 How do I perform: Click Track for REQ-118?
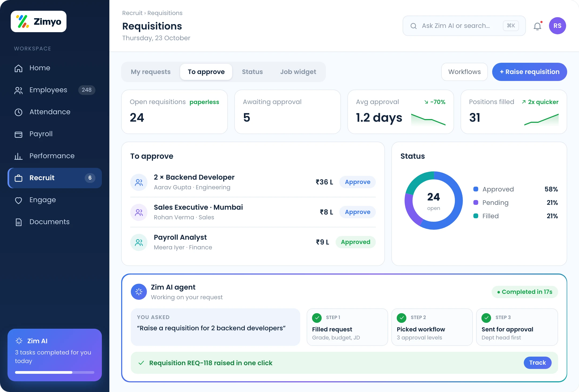pos(537,363)
